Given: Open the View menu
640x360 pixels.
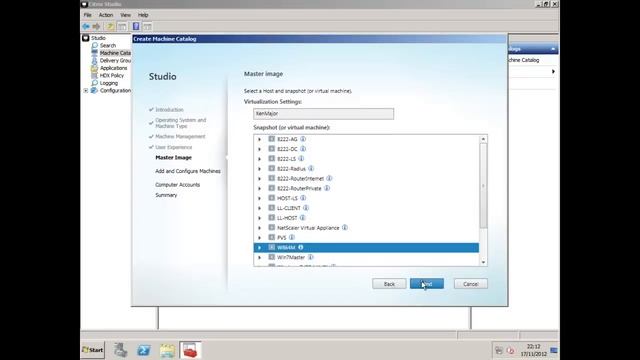Looking at the screenshot, I should pos(125,15).
